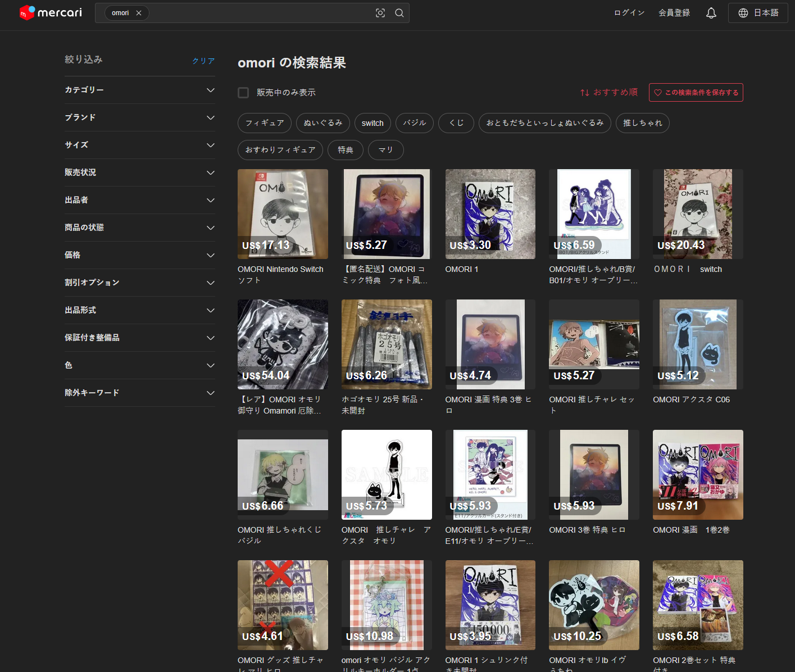Click クリア to reset filters
This screenshot has width=795, height=672.
click(x=203, y=61)
